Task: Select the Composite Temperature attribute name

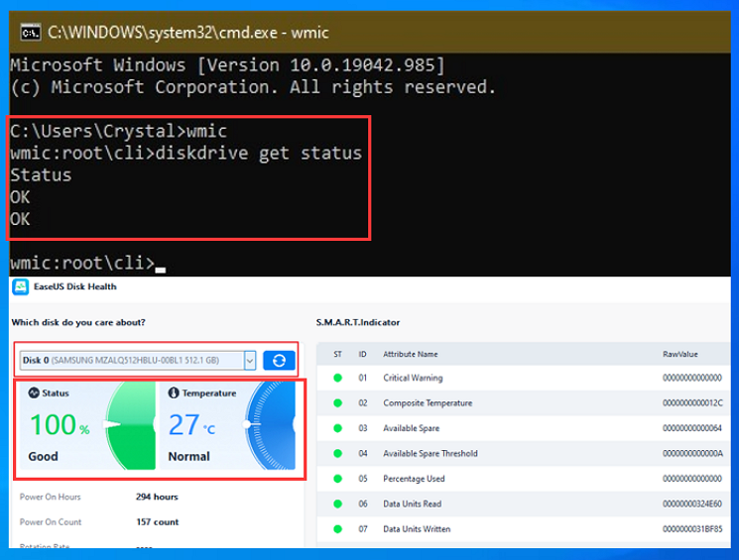Action: point(428,403)
